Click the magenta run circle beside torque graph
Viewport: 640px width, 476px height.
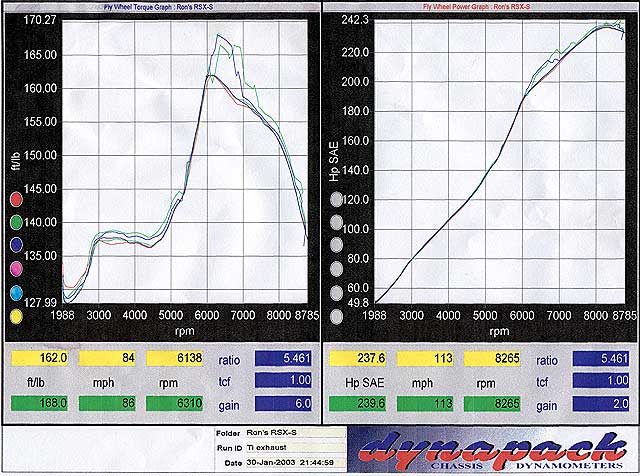(17, 269)
